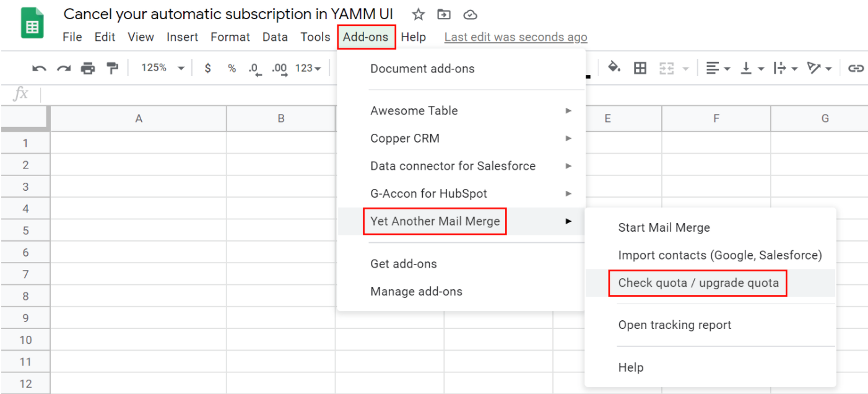Decrease decimal places
The height and width of the screenshot is (394, 868).
[x=255, y=69]
